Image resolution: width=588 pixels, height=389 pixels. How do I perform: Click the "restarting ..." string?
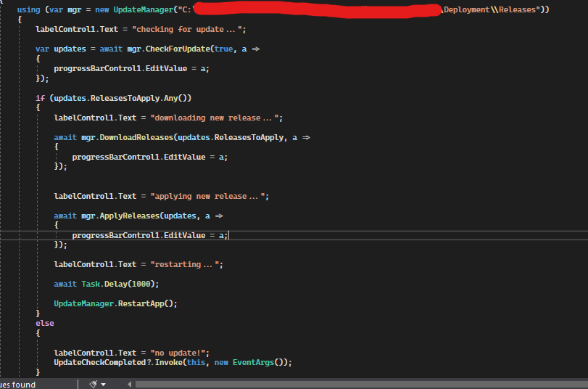click(x=185, y=265)
